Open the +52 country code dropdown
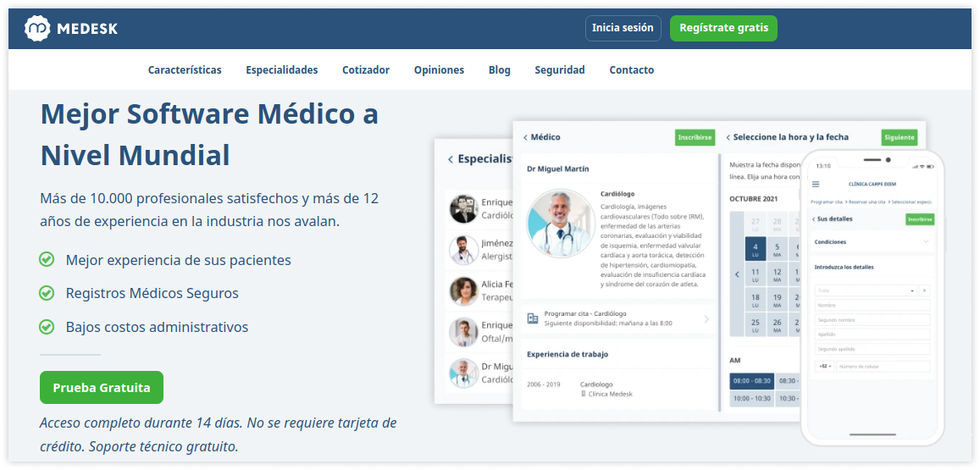Viewport: 980px width, 470px height. (x=824, y=366)
